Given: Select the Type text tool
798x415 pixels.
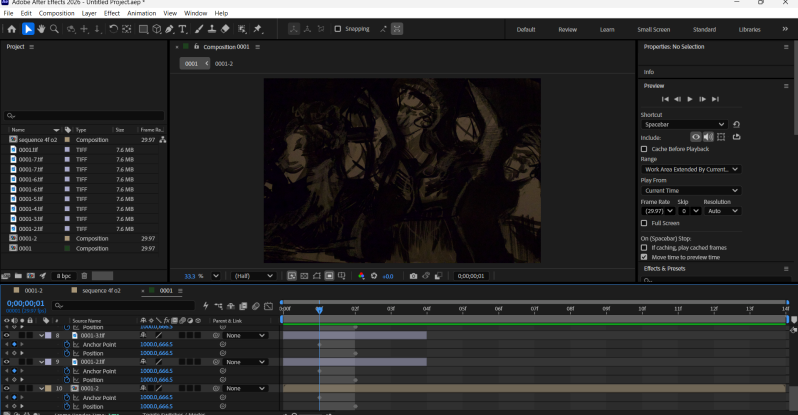Looking at the screenshot, I should coord(182,29).
